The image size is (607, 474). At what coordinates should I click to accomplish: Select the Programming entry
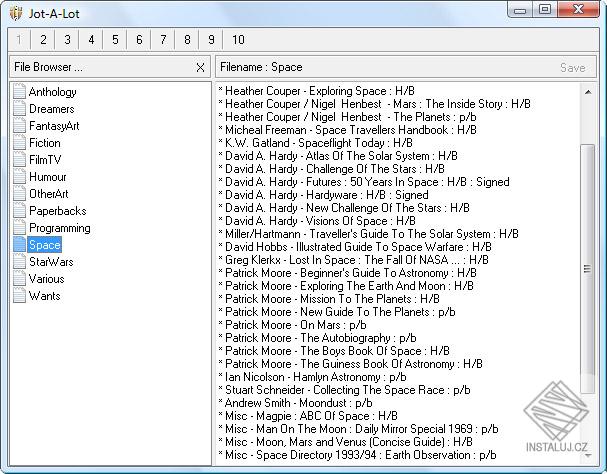60,228
